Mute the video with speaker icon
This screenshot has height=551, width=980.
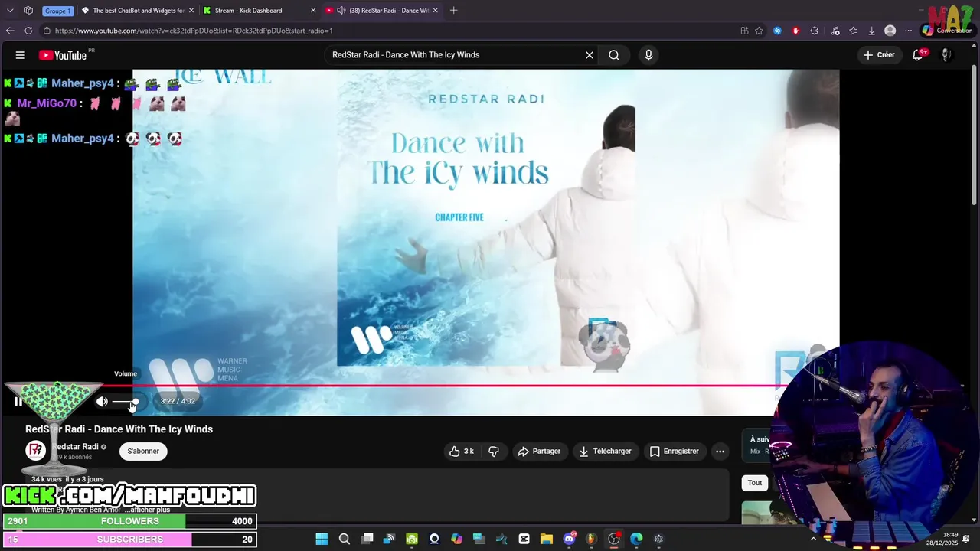click(x=102, y=401)
